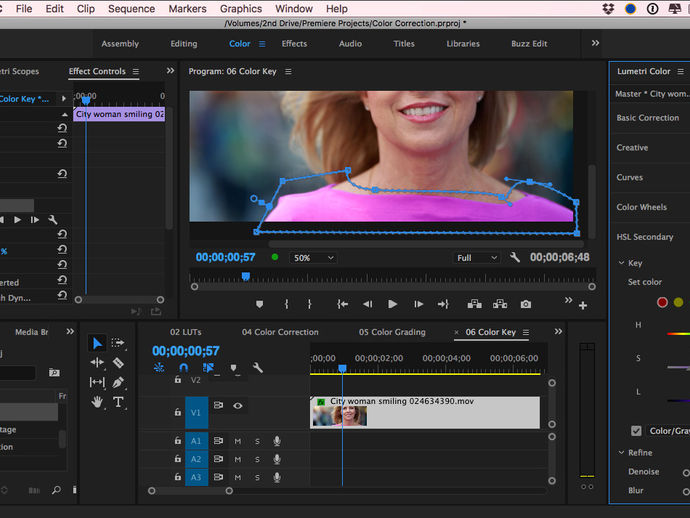The image size is (690, 518).
Task: Open HSL Secondary section
Action: [645, 237]
